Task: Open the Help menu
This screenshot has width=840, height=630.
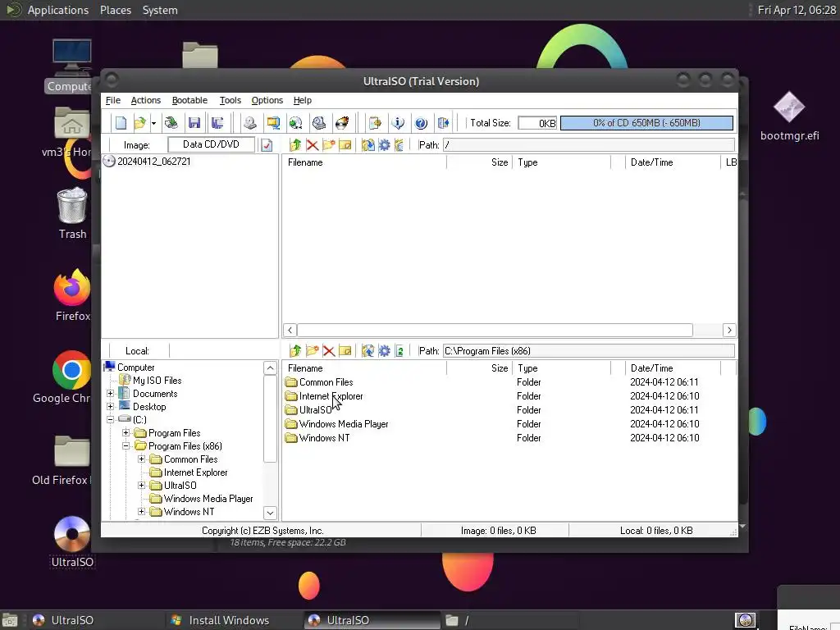Action: coord(303,100)
